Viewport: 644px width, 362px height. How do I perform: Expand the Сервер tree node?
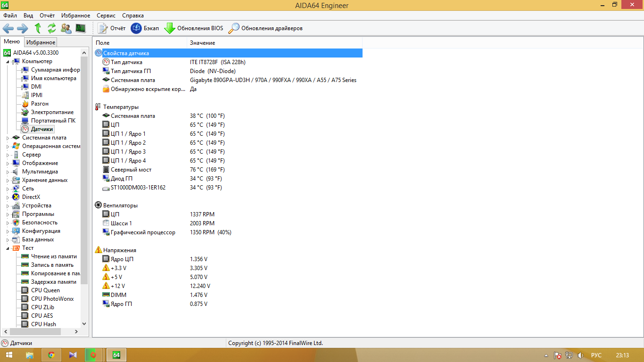(x=8, y=155)
